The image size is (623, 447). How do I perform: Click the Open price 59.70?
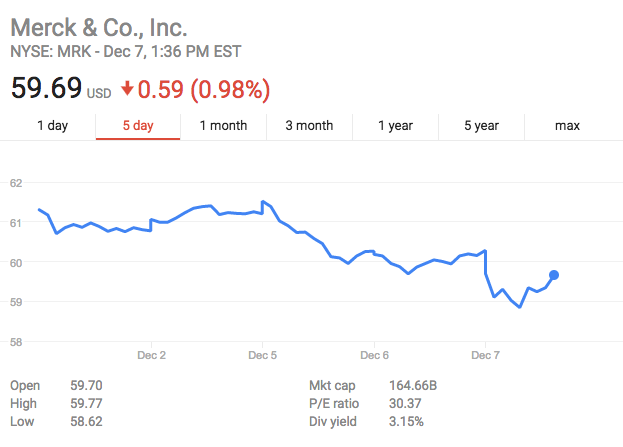(x=86, y=385)
